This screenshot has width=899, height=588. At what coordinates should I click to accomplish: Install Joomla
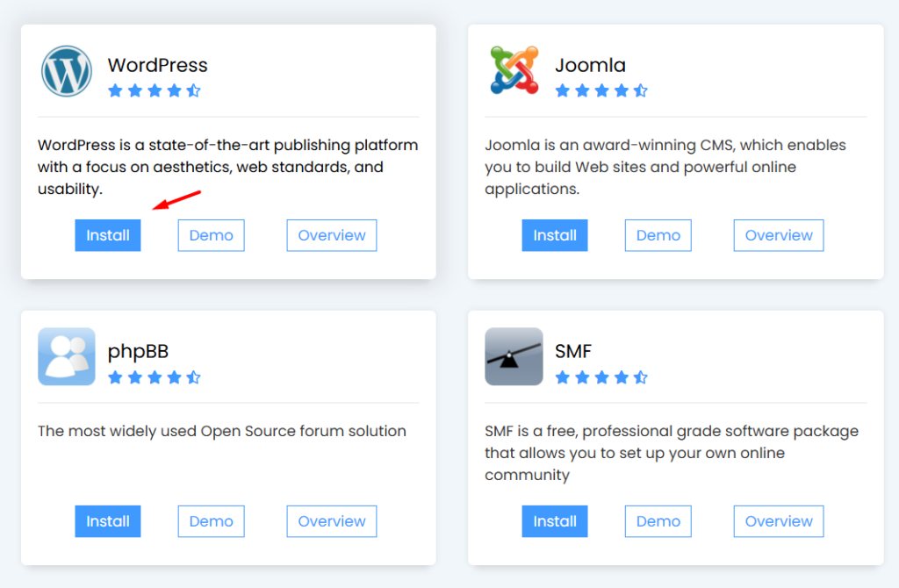click(555, 235)
